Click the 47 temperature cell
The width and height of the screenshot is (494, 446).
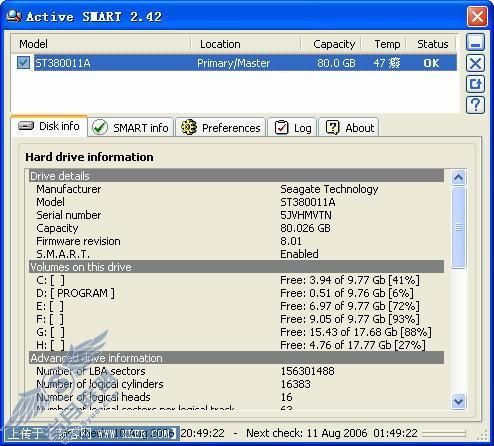[386, 63]
